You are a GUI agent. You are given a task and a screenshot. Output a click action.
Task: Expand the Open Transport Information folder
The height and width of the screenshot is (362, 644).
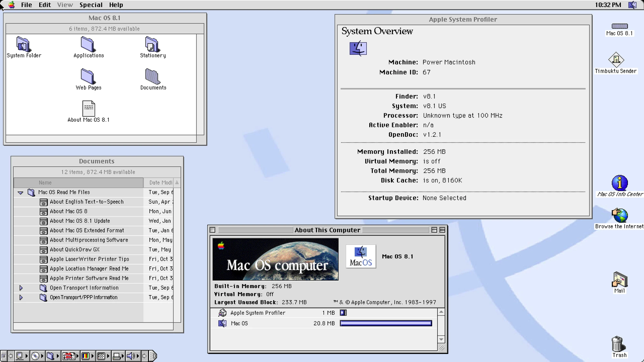21,288
